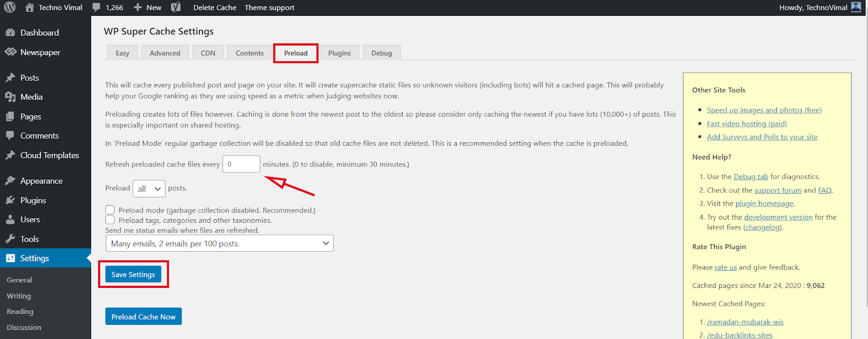This screenshot has height=339, width=868.
Task: Open Reading settings submenu item
Action: tap(20, 312)
